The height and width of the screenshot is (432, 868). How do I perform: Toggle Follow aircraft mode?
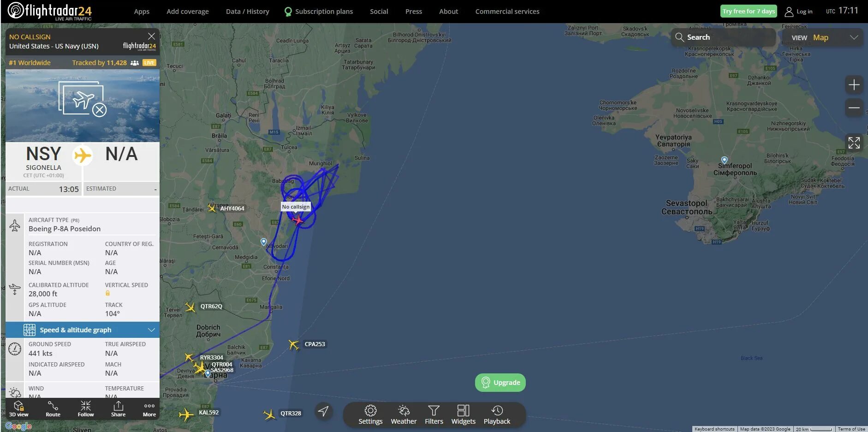[86, 408]
